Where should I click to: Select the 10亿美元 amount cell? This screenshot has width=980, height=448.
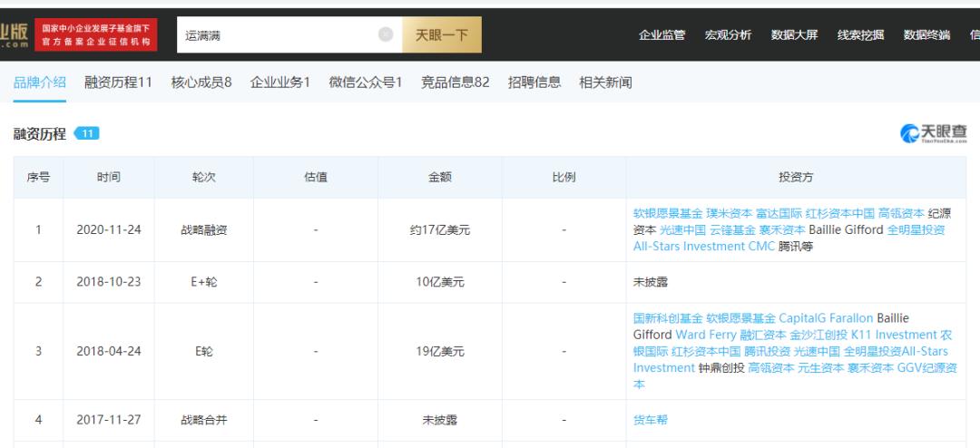[440, 282]
